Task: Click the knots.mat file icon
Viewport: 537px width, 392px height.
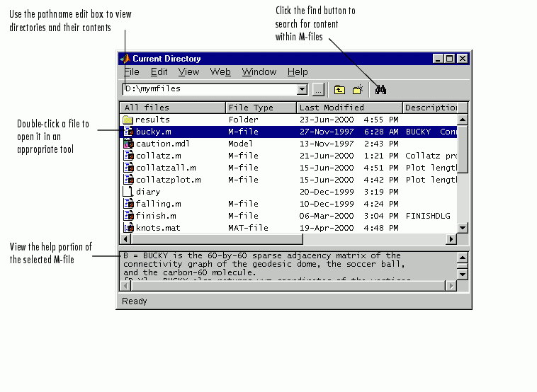Action: point(128,228)
